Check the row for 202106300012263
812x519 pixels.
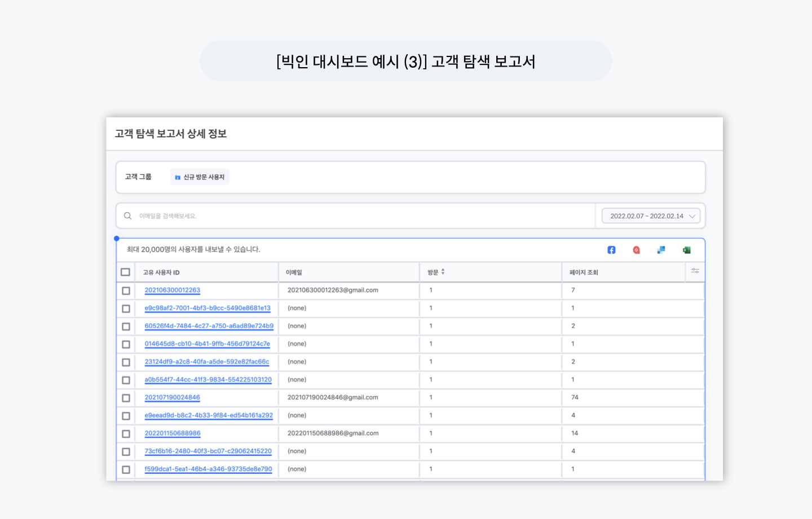[126, 291]
